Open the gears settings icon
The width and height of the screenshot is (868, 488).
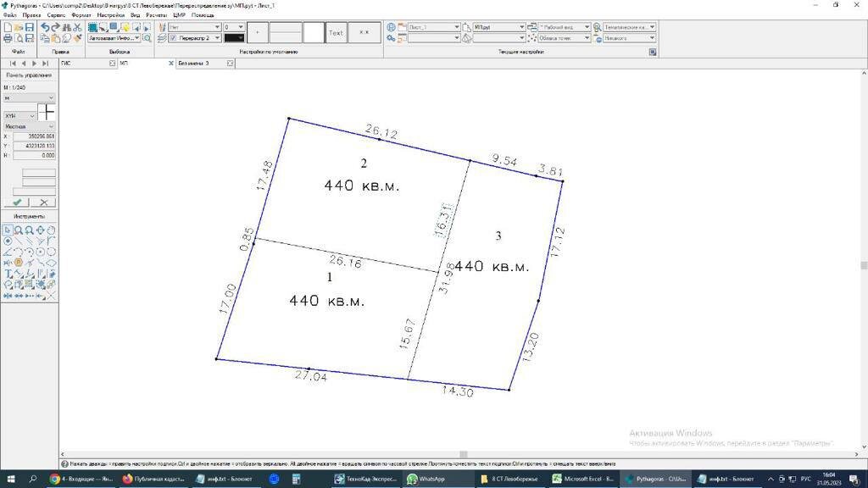pos(391,38)
